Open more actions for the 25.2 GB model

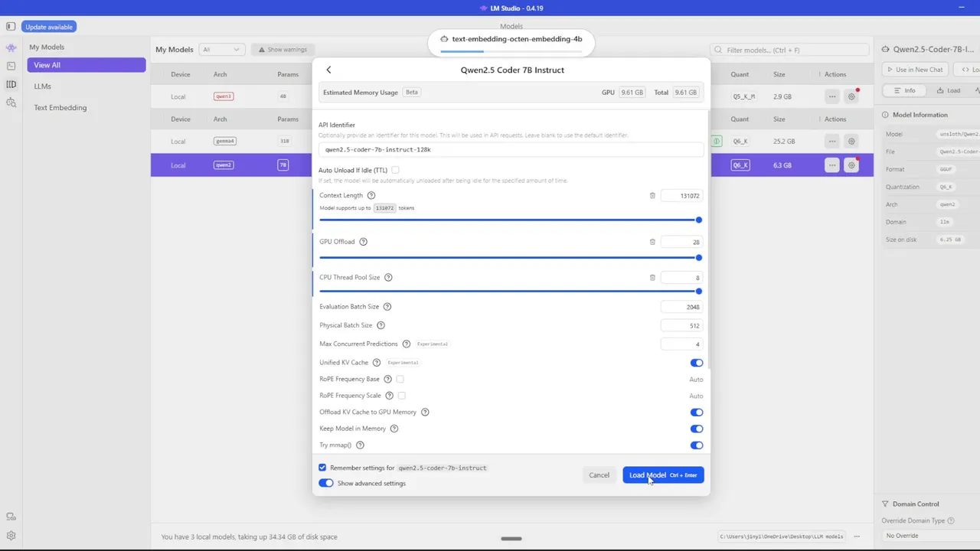tap(832, 141)
